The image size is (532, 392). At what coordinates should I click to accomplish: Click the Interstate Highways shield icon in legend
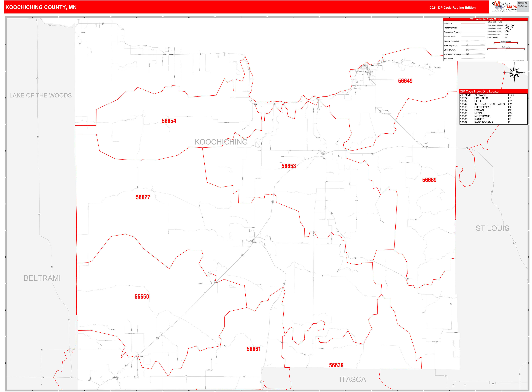(467, 54)
